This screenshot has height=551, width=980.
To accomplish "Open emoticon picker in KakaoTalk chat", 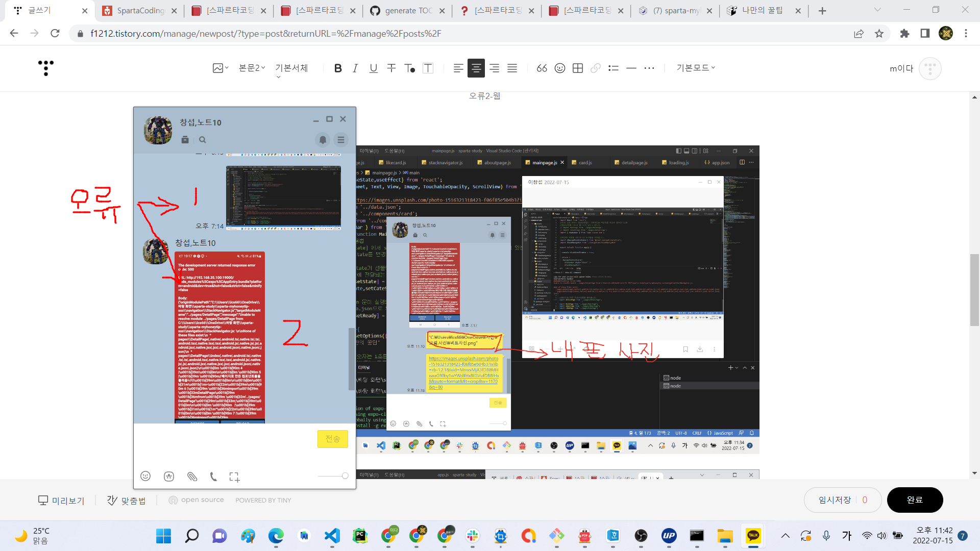I will click(145, 476).
